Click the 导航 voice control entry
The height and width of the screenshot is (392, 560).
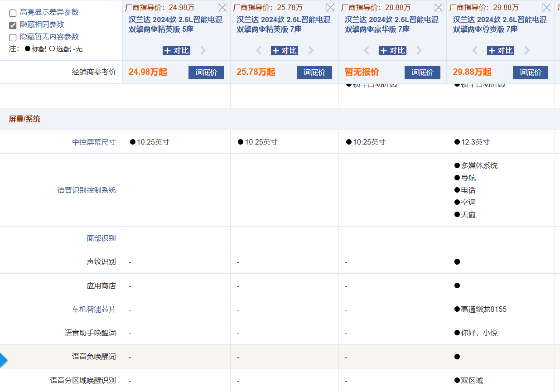pyautogui.click(x=468, y=178)
